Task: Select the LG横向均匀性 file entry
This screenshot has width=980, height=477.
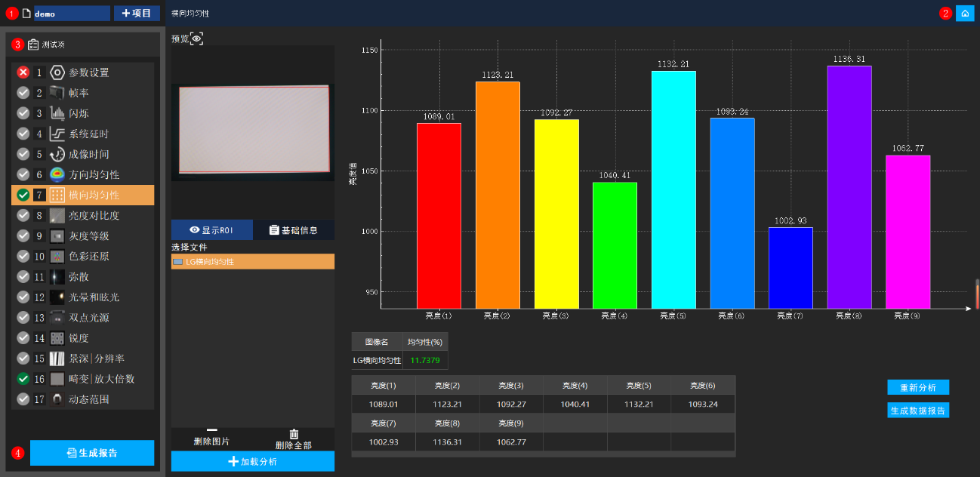Action: pos(252,262)
